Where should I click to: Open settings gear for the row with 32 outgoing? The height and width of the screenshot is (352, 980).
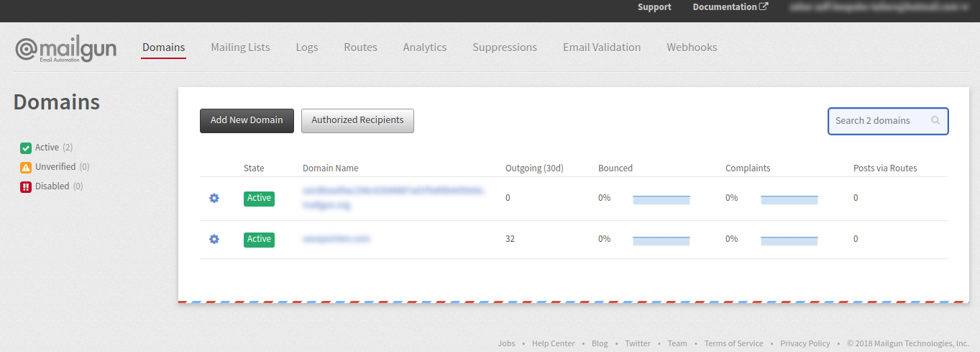(x=214, y=239)
